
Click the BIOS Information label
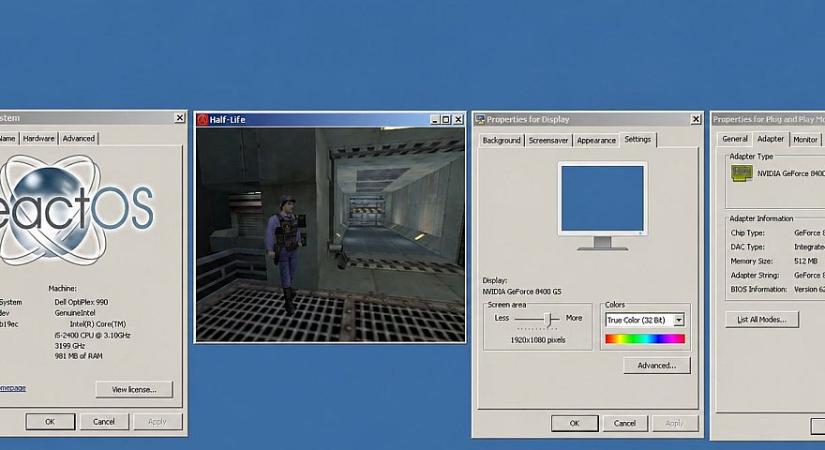click(759, 289)
